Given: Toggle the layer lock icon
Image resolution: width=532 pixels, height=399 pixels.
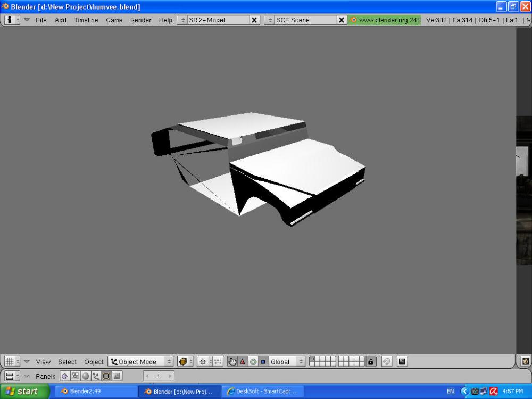Looking at the screenshot, I should pos(371,362).
